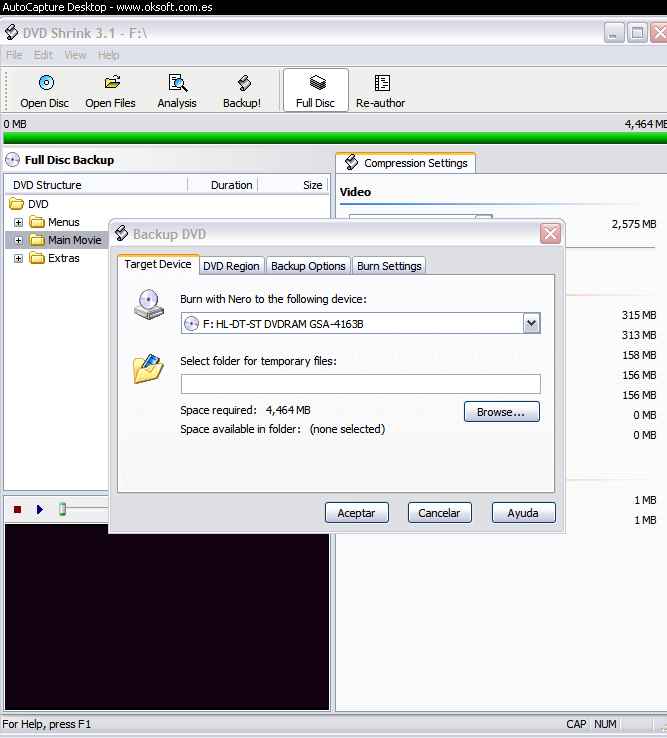
Task: Open Disc toolbar button
Action: click(45, 91)
